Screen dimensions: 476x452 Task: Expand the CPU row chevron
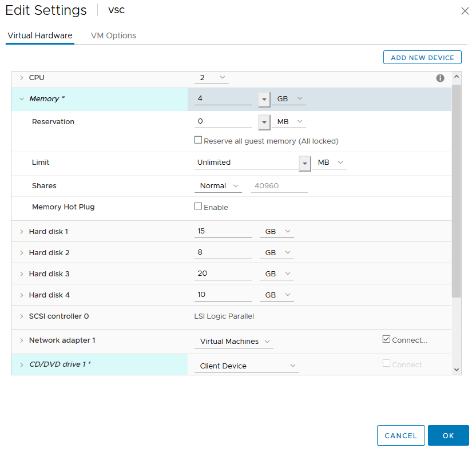click(x=22, y=78)
